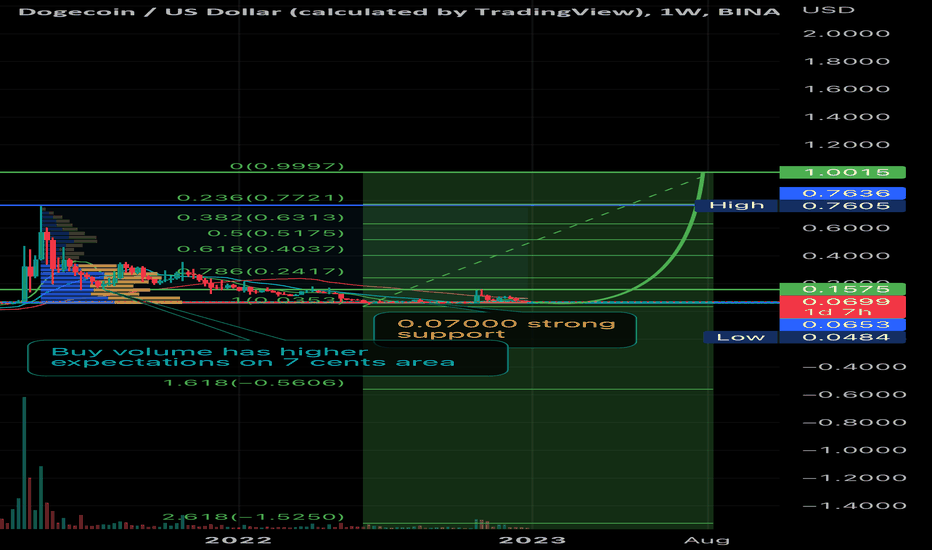The width and height of the screenshot is (932, 550).
Task: Select the 0.0653 blue price label
Action: 842,325
